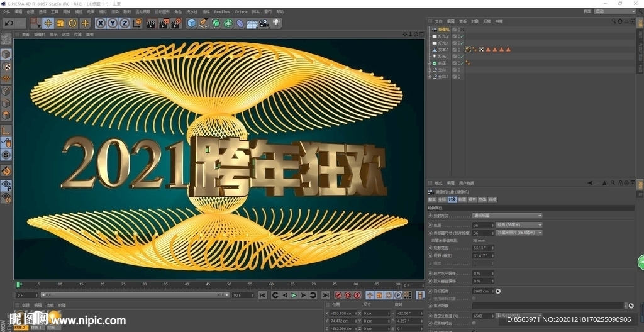Open the 投射方式 projection dropdown
Viewport: 644px width, 332px height.
[x=507, y=216]
